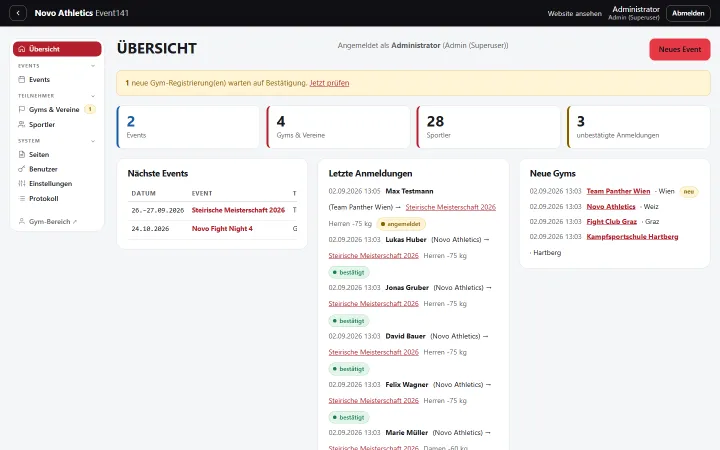Click the calendar icon beside Events
Screen dimensions: 720x450
coord(22,79)
